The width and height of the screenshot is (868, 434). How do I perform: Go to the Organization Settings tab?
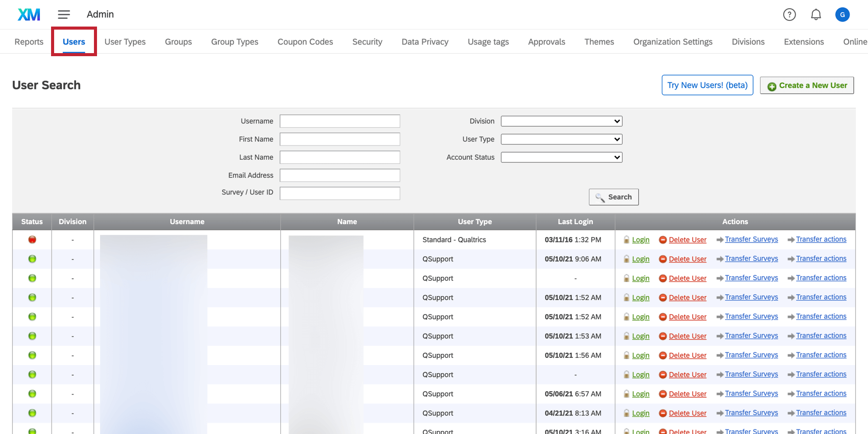(x=672, y=42)
